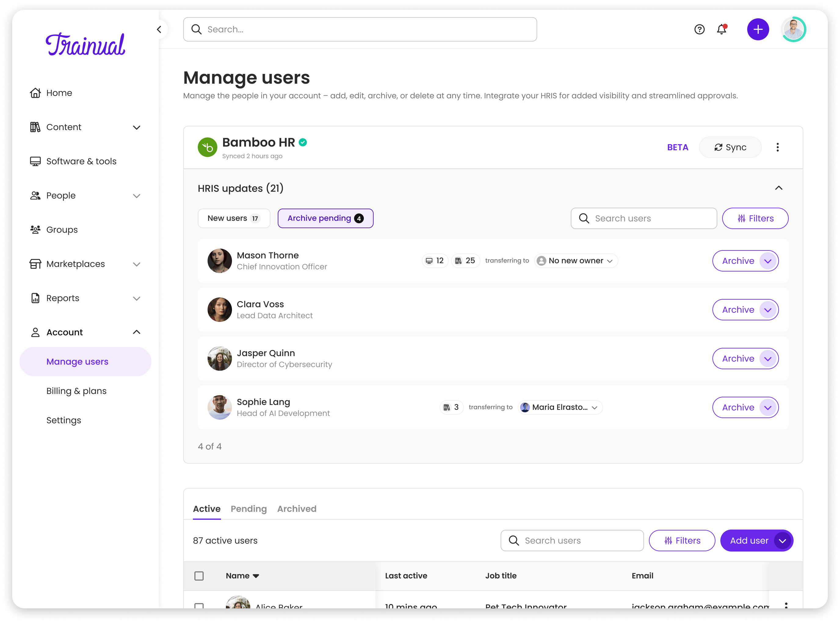Click the Email column header
Image resolution: width=840 pixels, height=623 pixels.
[x=642, y=575]
